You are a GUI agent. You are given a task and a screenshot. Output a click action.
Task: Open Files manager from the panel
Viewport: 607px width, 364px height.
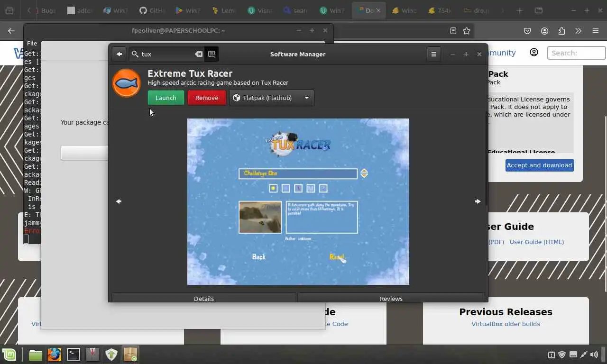pyautogui.click(x=36, y=355)
